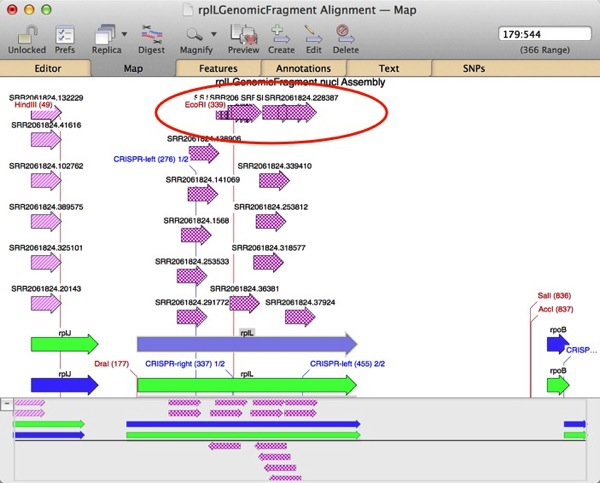600x483 pixels.
Task: Collapse the overview panel with minus button
Action: click(x=7, y=403)
